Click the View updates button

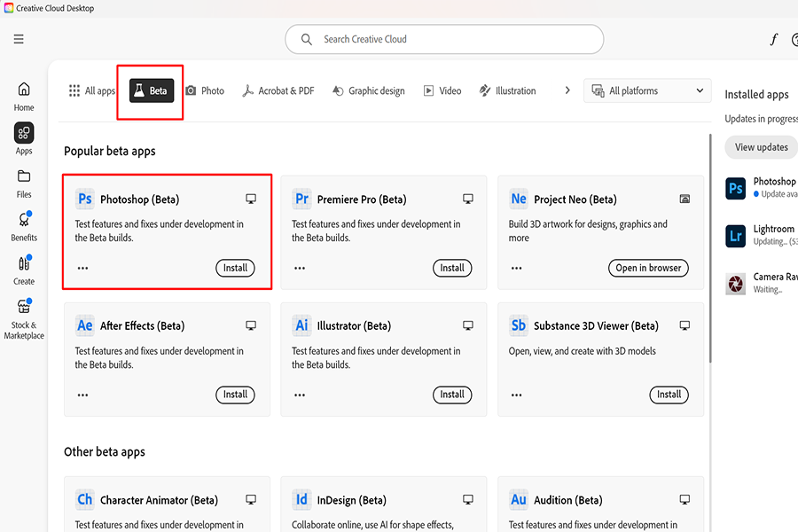click(x=761, y=147)
